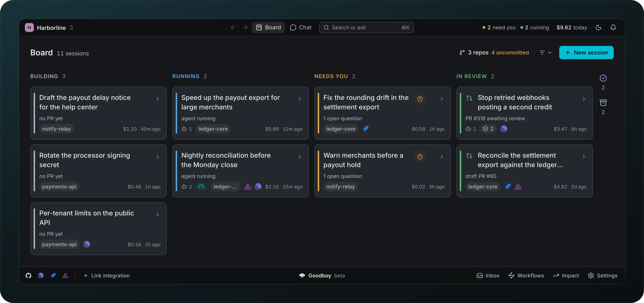
Task: Click the Sentry icon in the bottom bar
Action: click(x=65, y=276)
